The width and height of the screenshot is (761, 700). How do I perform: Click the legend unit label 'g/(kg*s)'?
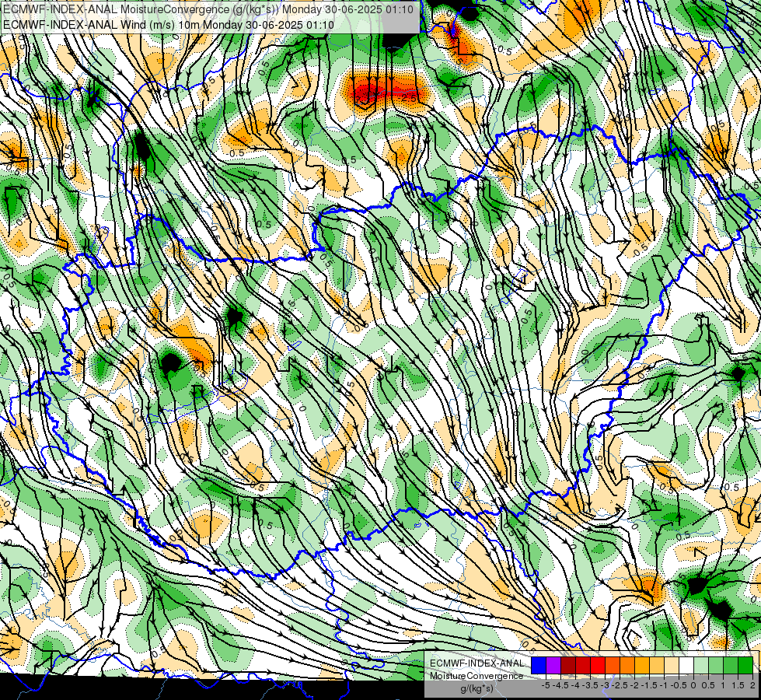click(x=477, y=689)
